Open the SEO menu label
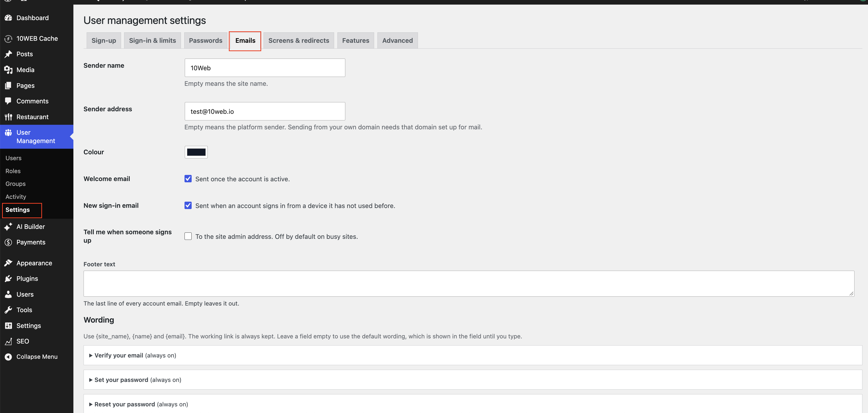Screen dimensions: 868x413 [x=23, y=341]
